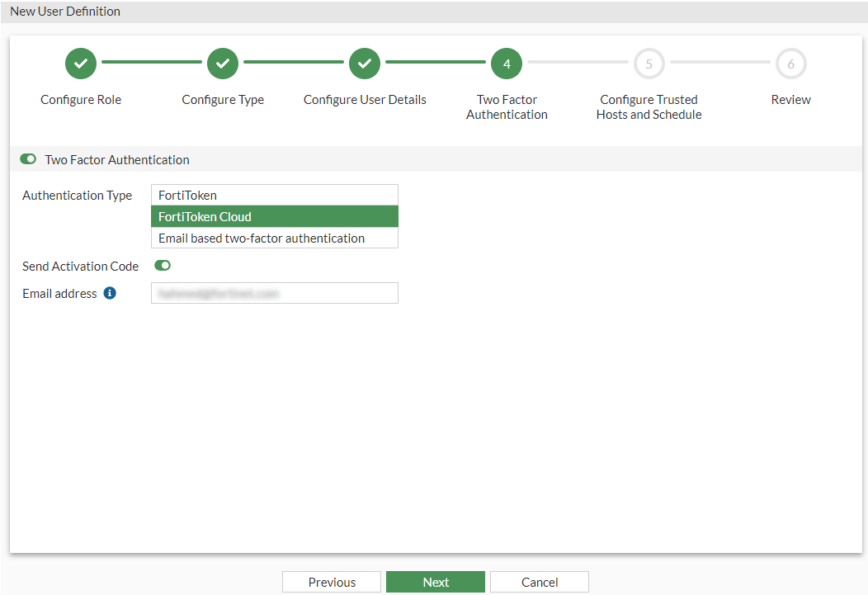The image size is (868, 595).
Task: Click the green checkmark before step two
Action: 222,63
